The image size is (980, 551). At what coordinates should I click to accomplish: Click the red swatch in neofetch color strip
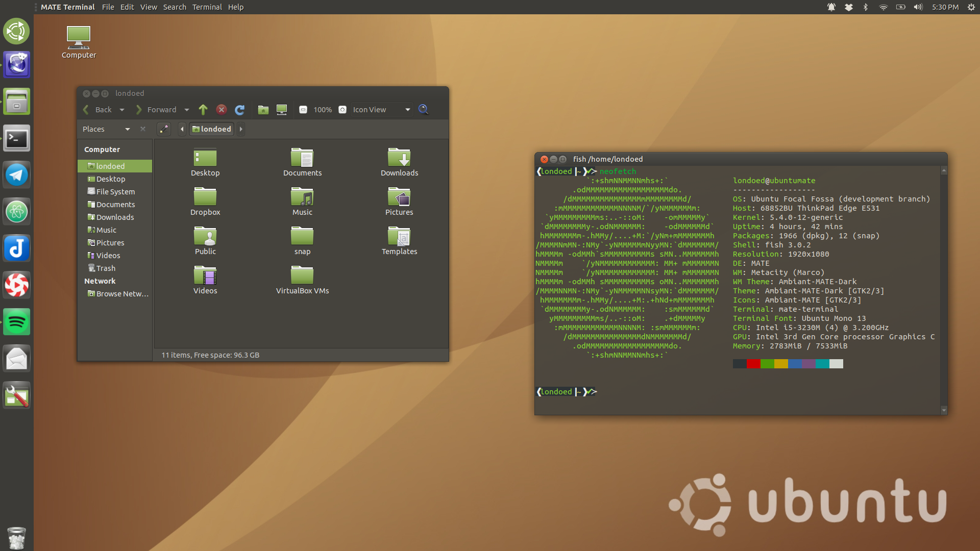[753, 364]
